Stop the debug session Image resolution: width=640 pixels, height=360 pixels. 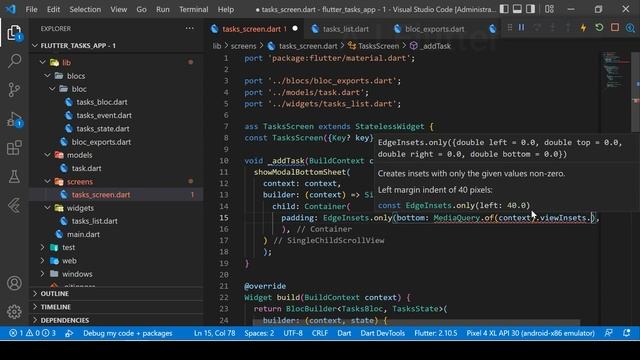(x=615, y=28)
